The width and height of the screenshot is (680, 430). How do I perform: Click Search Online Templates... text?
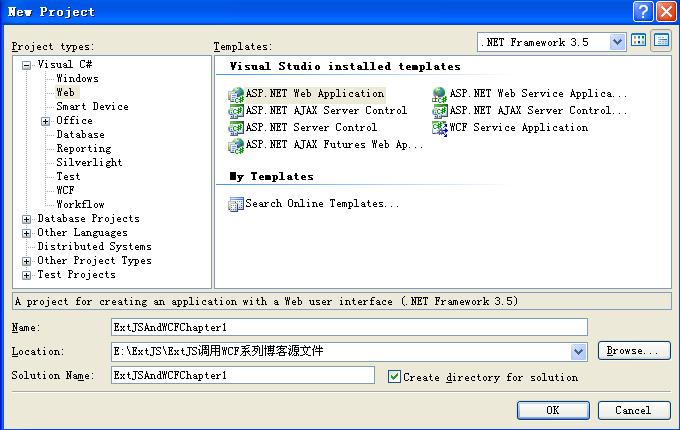pos(322,203)
